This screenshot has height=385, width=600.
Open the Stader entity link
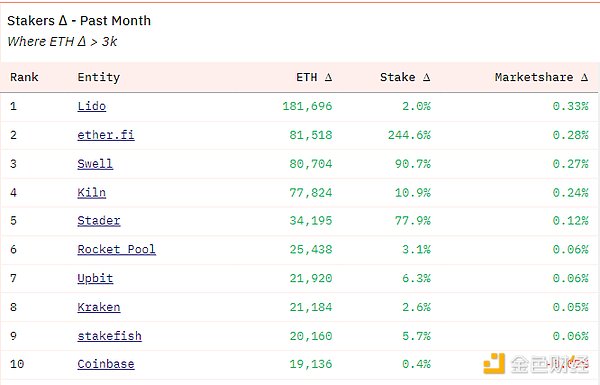click(99, 221)
